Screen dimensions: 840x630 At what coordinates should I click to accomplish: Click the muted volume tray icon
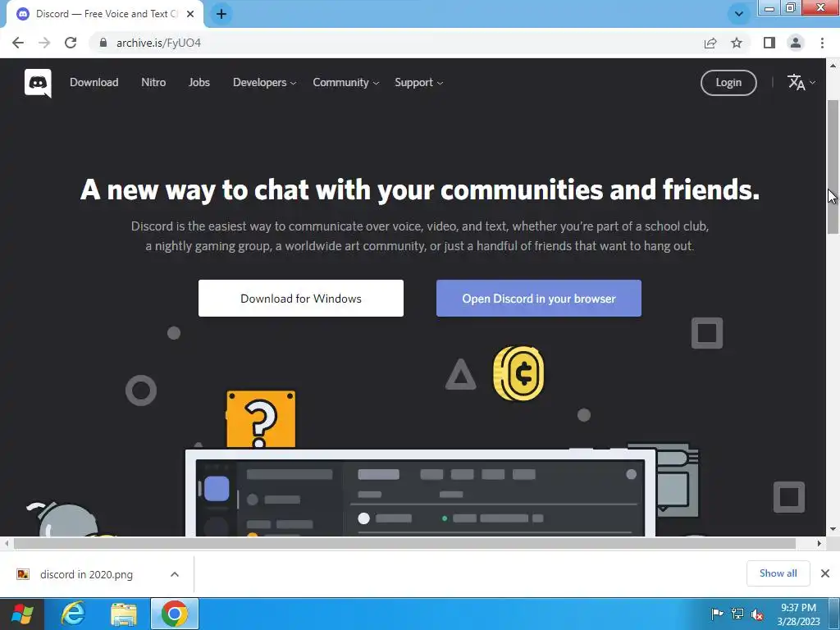(757, 614)
